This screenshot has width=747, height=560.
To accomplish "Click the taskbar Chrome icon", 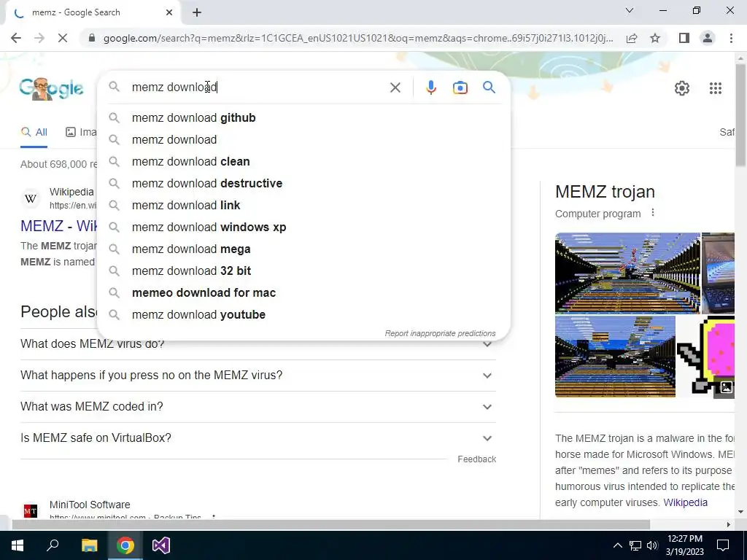I will tap(125, 545).
